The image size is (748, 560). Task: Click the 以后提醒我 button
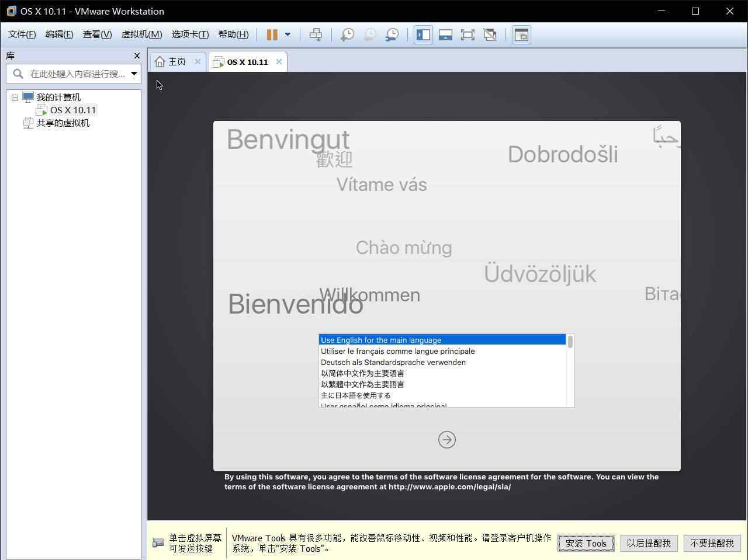click(x=649, y=543)
